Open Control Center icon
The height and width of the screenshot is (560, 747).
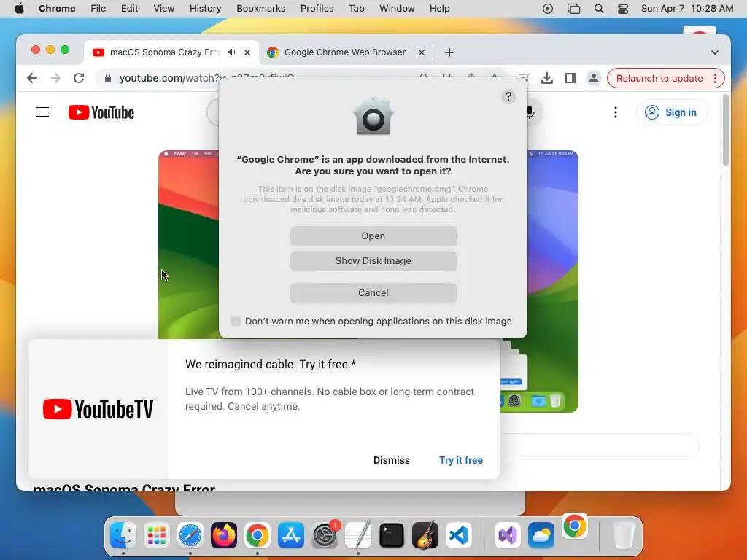tap(623, 9)
